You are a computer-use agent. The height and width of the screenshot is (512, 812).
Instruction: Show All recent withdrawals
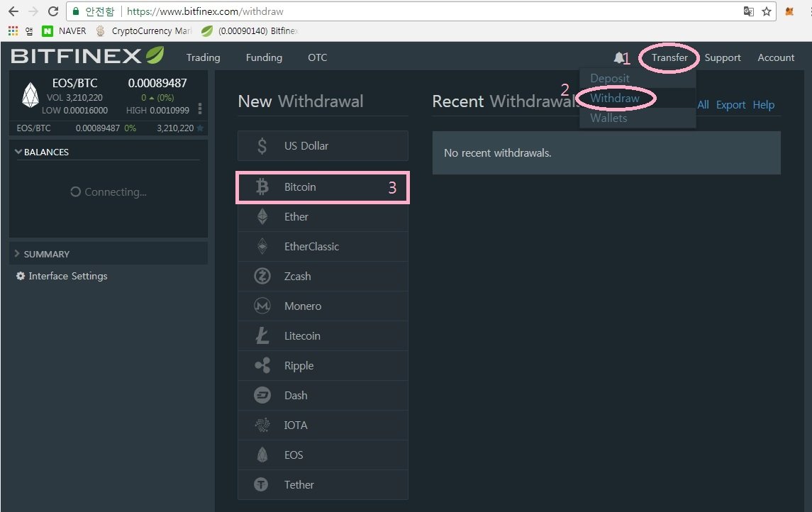pos(703,104)
